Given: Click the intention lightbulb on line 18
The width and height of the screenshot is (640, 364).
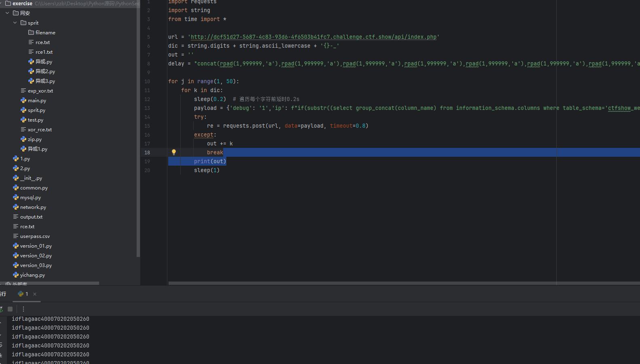Looking at the screenshot, I should point(174,152).
